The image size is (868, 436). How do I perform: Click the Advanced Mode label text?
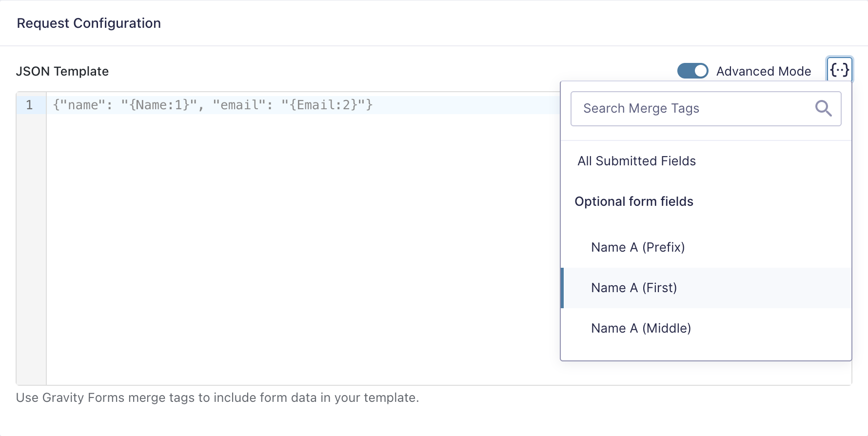pyautogui.click(x=763, y=71)
